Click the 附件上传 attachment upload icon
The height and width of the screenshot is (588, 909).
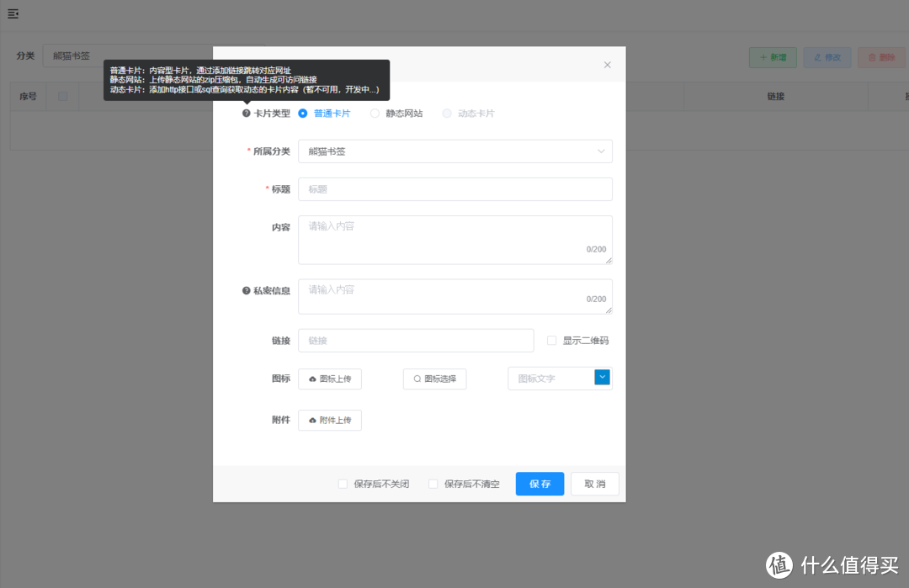coord(311,420)
